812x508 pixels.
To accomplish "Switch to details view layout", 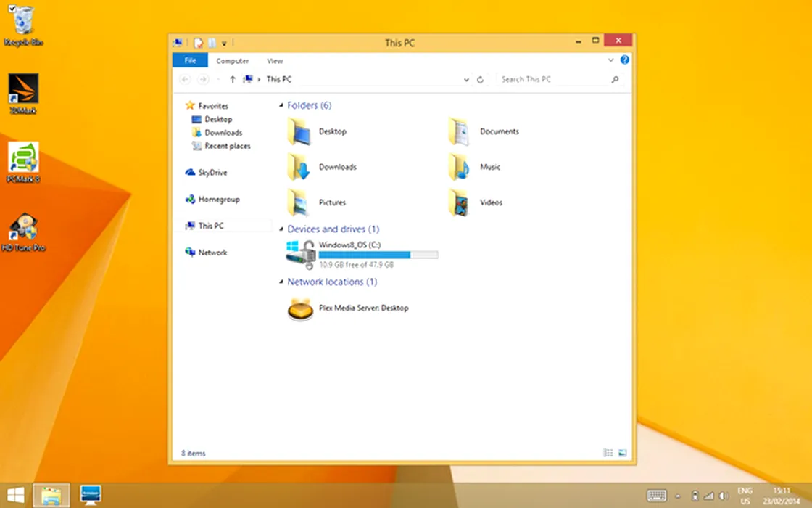I will tap(608, 453).
